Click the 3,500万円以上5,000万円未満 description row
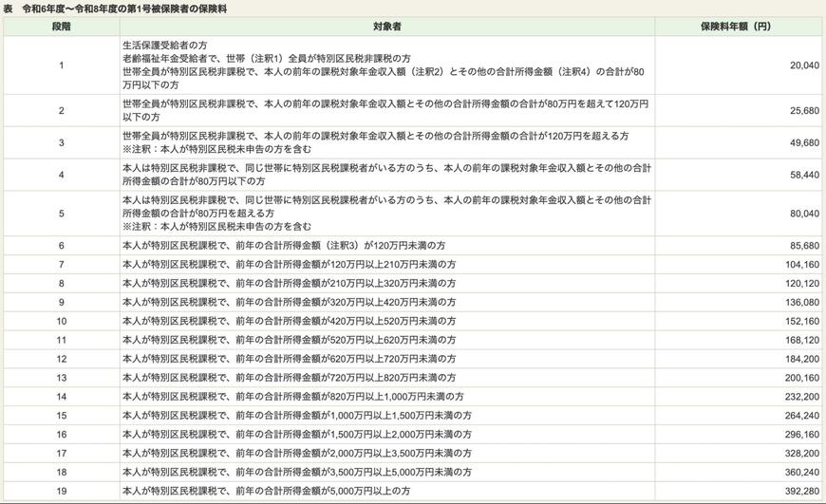 [x=296, y=473]
